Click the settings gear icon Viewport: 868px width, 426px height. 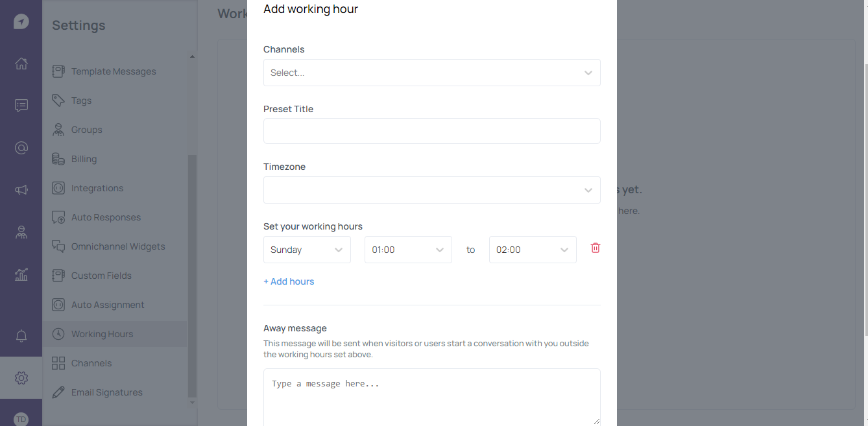point(21,377)
